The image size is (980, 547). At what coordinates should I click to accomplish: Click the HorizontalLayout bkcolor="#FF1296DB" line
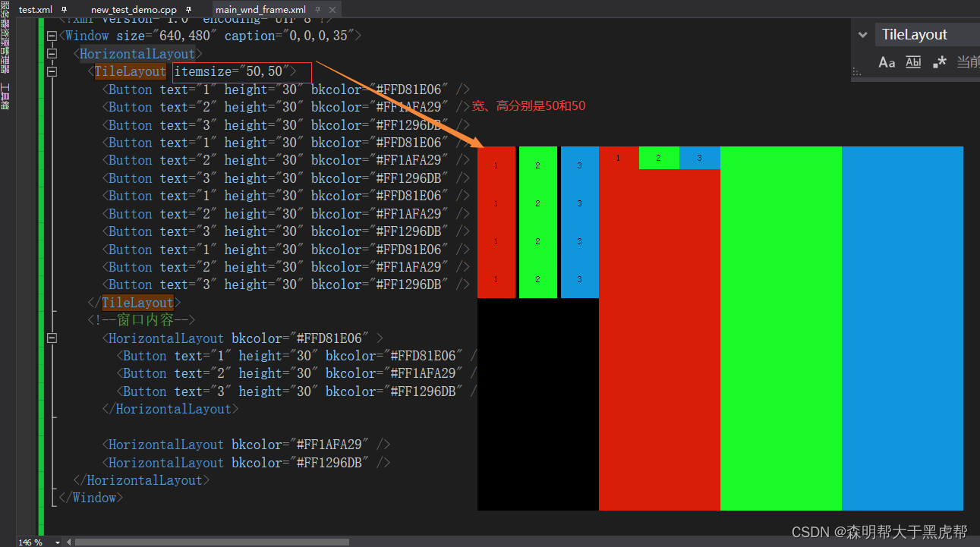(246, 463)
